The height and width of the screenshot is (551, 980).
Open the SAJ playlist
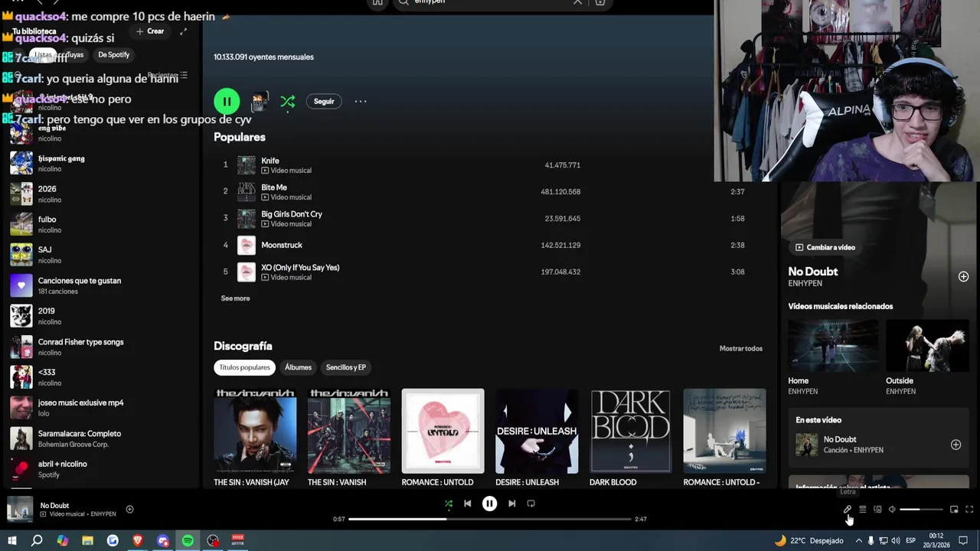pos(100,255)
